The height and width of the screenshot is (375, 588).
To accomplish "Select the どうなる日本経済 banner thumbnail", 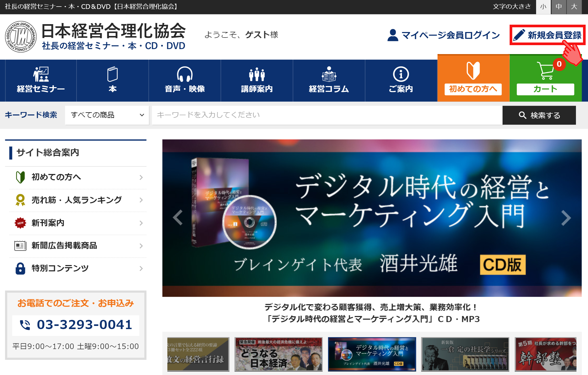I will 278,354.
